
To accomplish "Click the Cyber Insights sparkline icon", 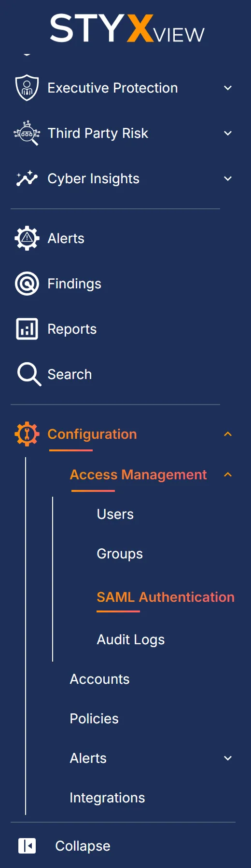I will [x=27, y=178].
